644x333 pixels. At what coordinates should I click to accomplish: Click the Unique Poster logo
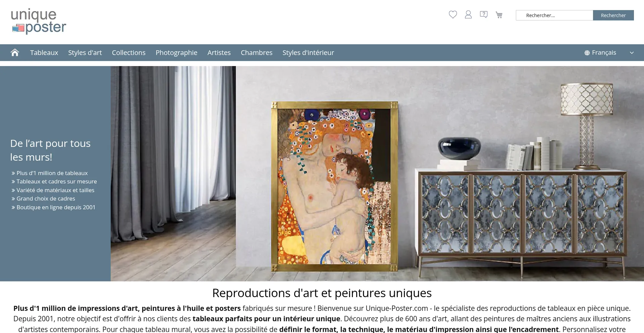39,21
